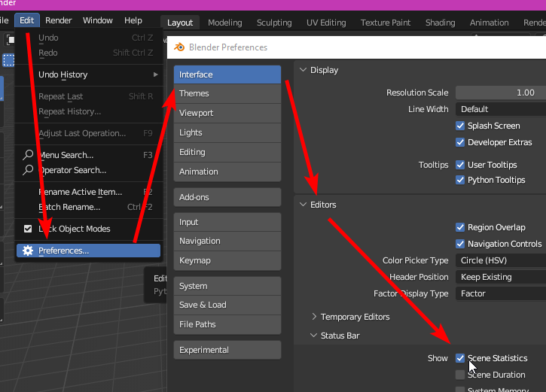Open the Lights preferences section

[227, 132]
